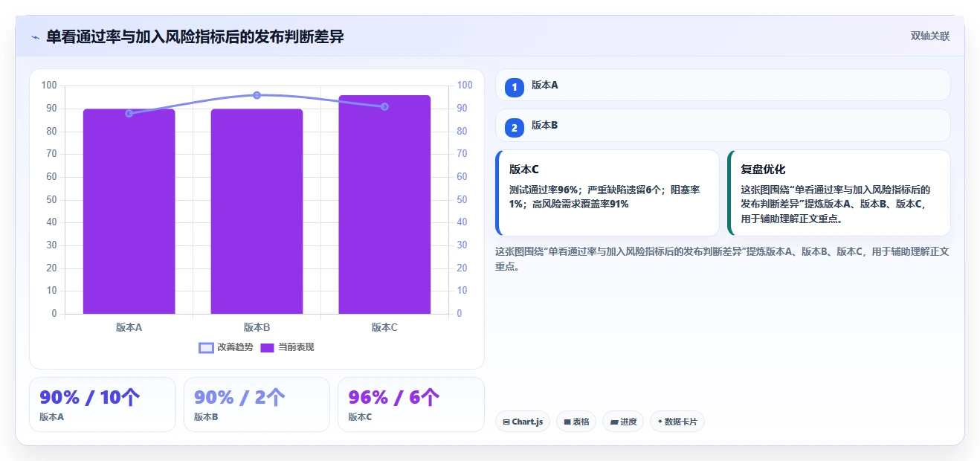Click the 改善趋势 legend color box
Screen dimensions: 980x461
[x=206, y=347]
